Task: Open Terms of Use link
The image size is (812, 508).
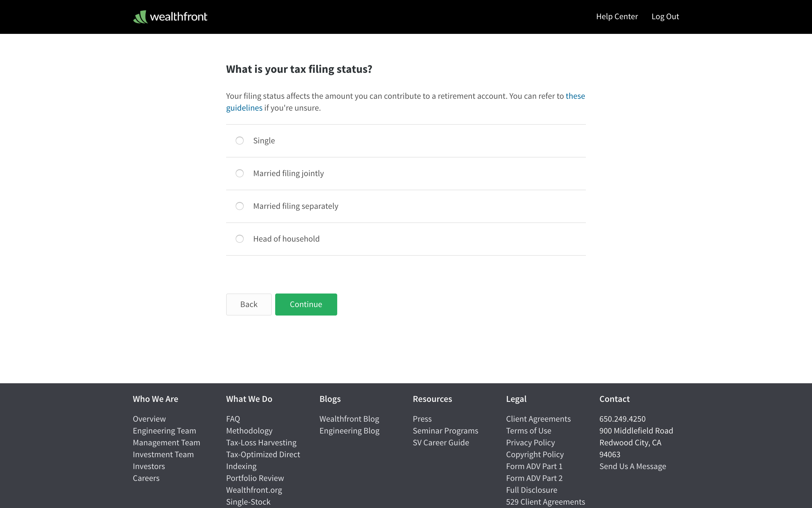Action: tap(528, 431)
